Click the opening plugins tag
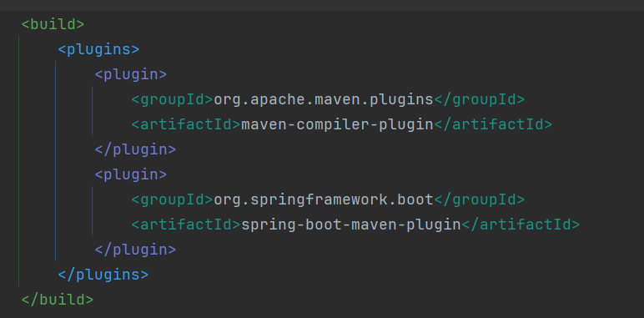The height and width of the screenshot is (318, 644). 98,49
